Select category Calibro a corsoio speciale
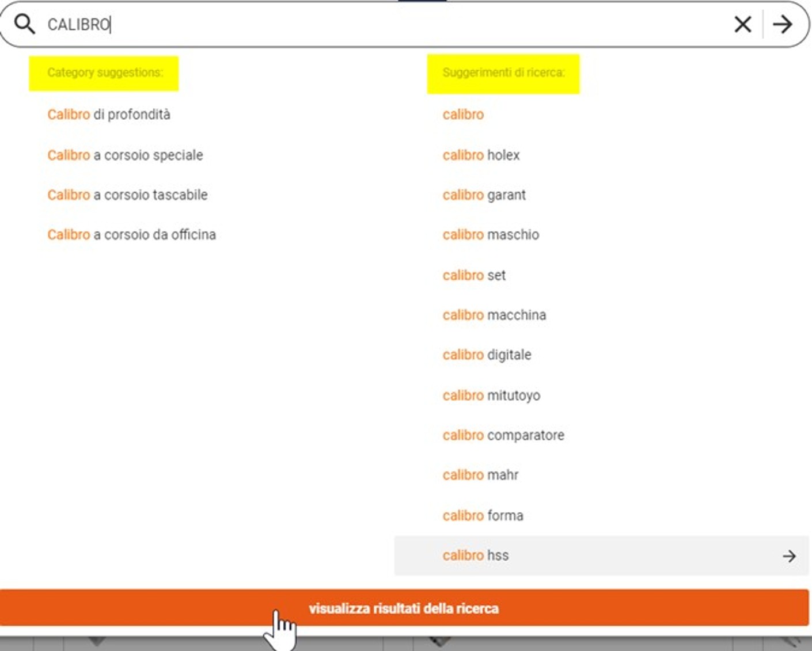The width and height of the screenshot is (812, 651). [125, 155]
